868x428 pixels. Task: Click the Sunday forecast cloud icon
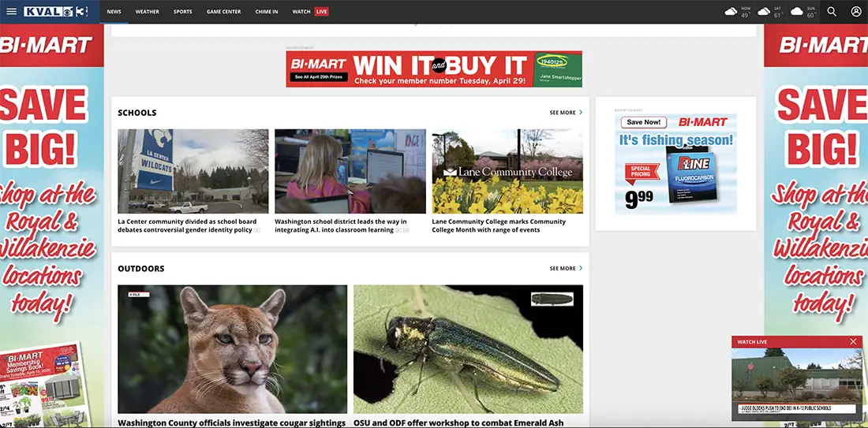click(797, 12)
